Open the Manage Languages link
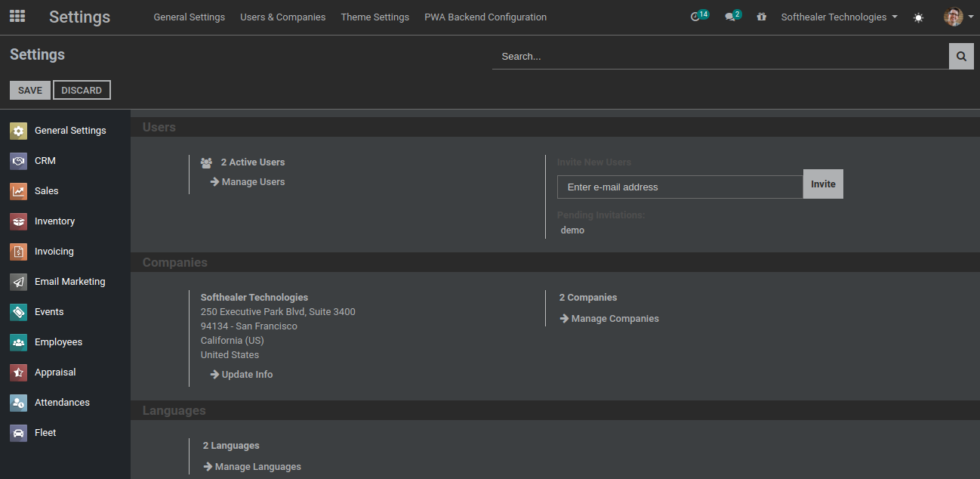 point(252,467)
